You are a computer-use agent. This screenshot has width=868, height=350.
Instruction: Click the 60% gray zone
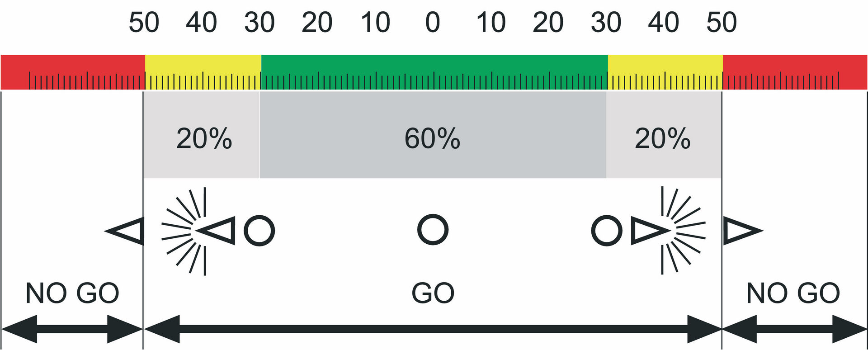click(433, 135)
